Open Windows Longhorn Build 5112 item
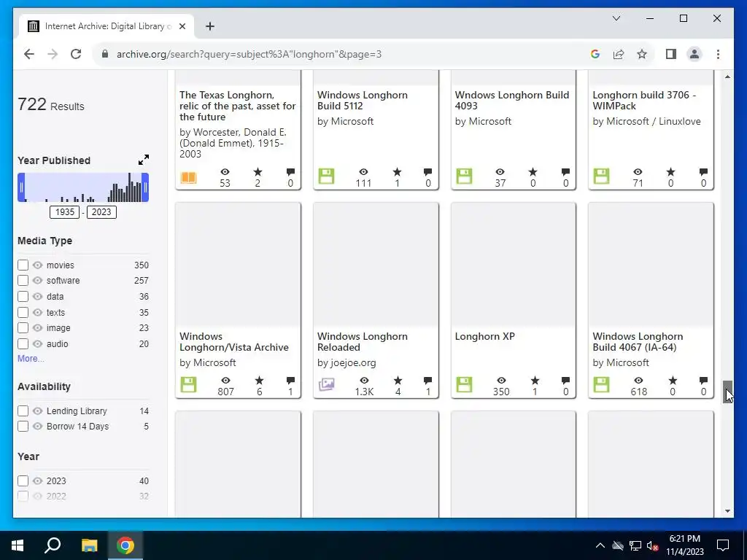The image size is (747, 560). tap(362, 101)
